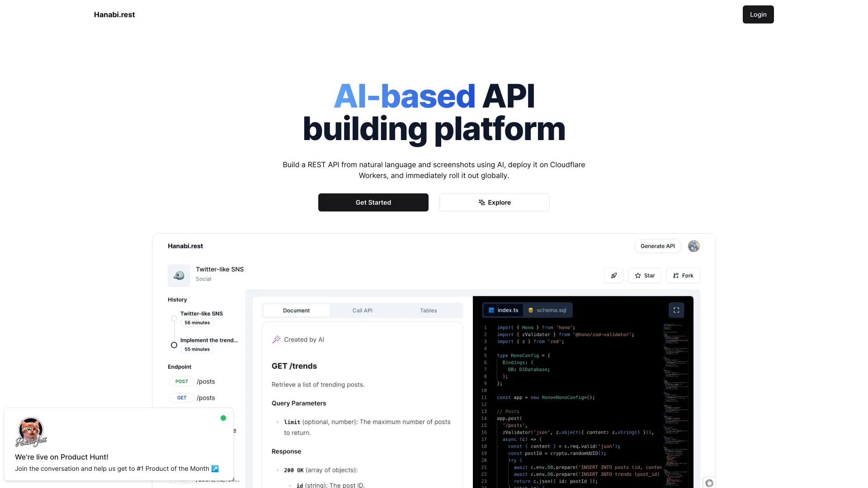
Task: Click the sparkles icon on the Explore button
Action: [x=481, y=202]
